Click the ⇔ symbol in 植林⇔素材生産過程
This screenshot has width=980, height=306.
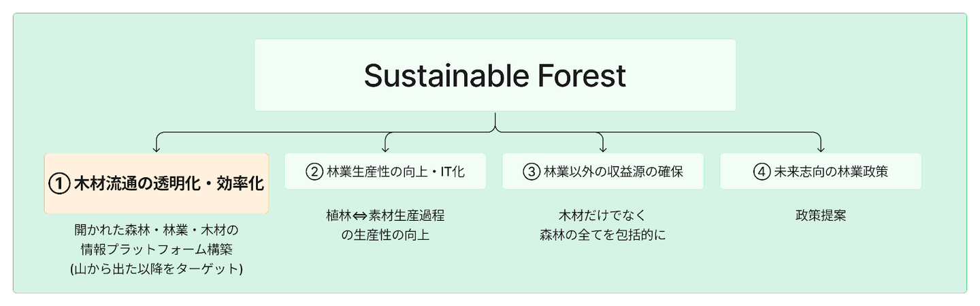click(x=360, y=216)
